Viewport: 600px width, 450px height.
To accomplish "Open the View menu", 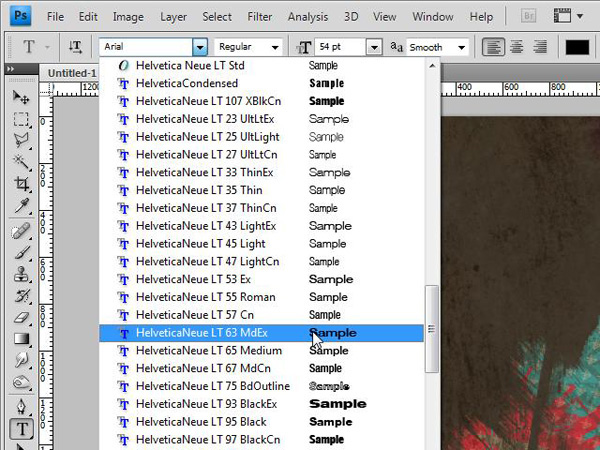I will (x=385, y=17).
